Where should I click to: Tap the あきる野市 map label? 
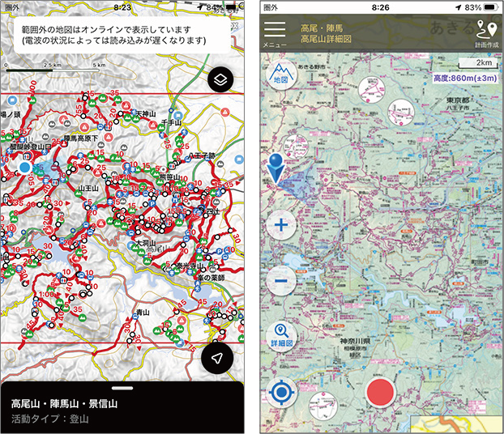[x=311, y=67]
